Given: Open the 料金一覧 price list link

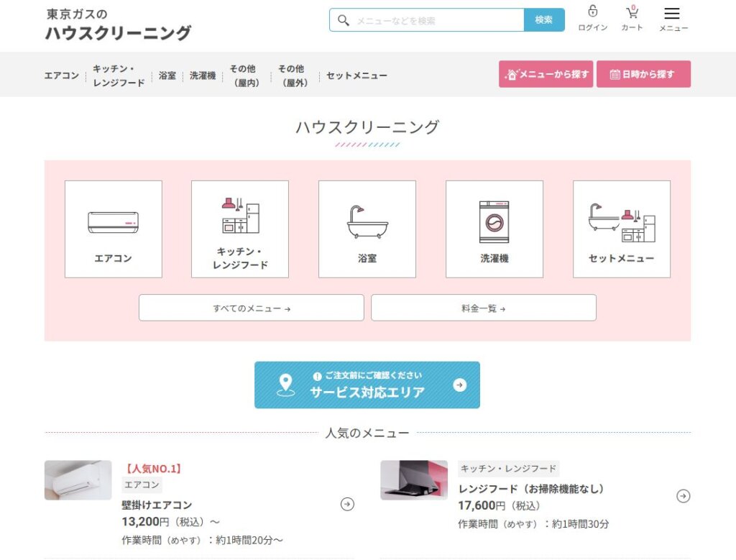Looking at the screenshot, I should pos(483,307).
